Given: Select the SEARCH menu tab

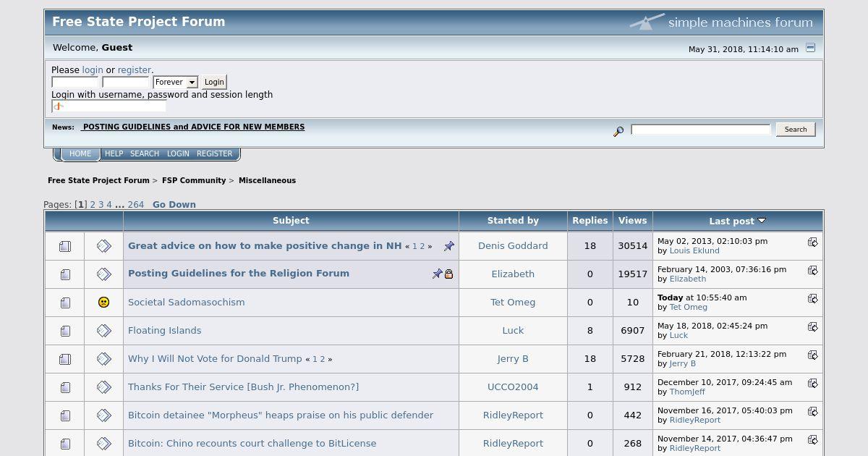Looking at the screenshot, I should pyautogui.click(x=145, y=153).
